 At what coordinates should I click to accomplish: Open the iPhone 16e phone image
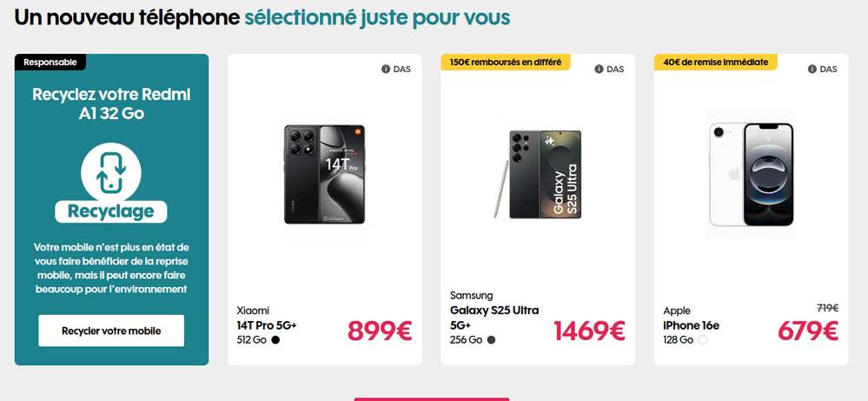751,175
